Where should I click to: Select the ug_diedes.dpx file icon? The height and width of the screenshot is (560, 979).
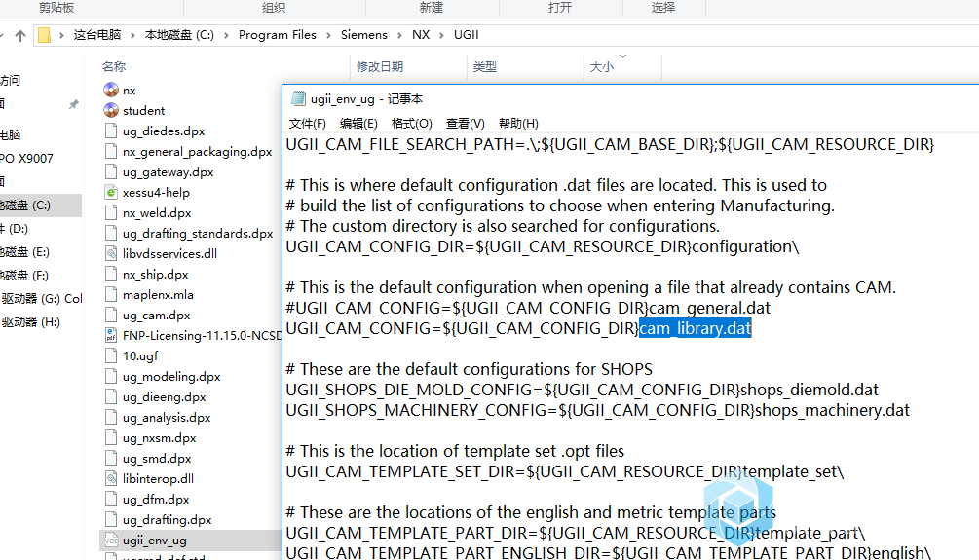tap(111, 131)
